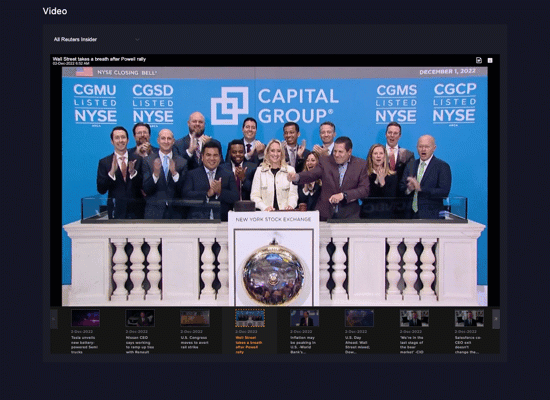The image size is (550, 400).
Task: Open the All Reuters Insider dropdown
Action: tap(96, 39)
